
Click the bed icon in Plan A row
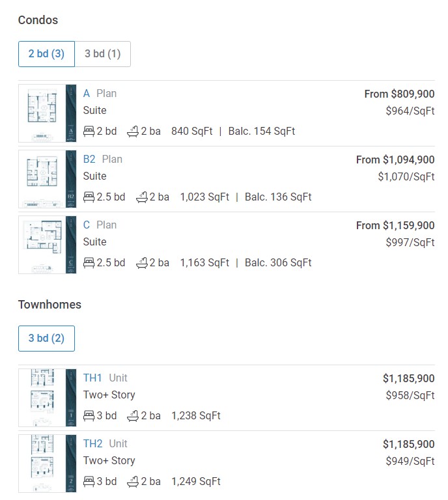tap(89, 131)
